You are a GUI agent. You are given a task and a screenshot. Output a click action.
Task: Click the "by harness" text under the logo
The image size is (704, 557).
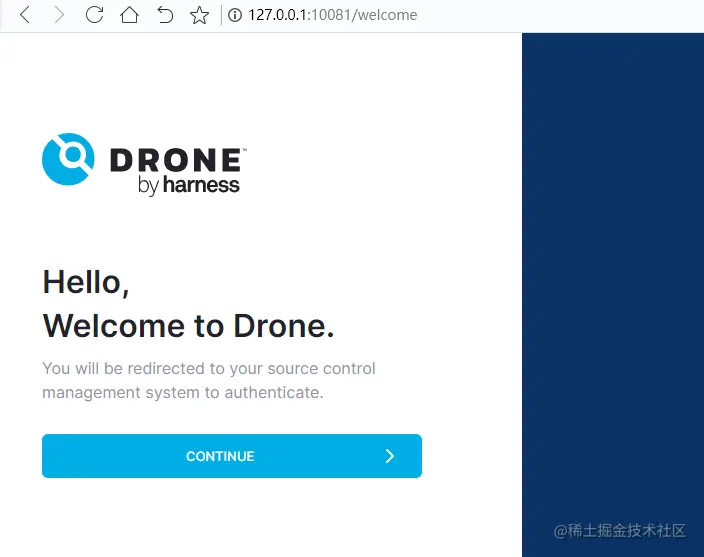pos(189,185)
